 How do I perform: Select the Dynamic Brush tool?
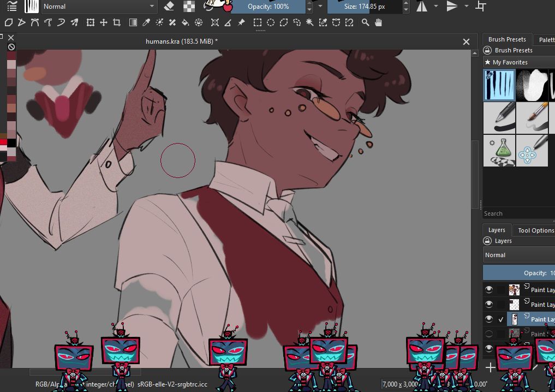(61, 23)
